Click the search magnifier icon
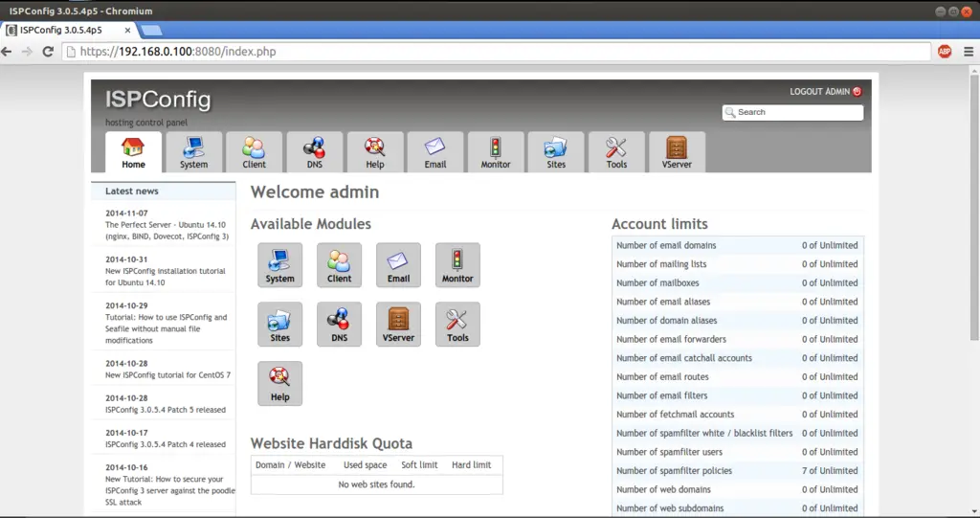 click(x=730, y=113)
